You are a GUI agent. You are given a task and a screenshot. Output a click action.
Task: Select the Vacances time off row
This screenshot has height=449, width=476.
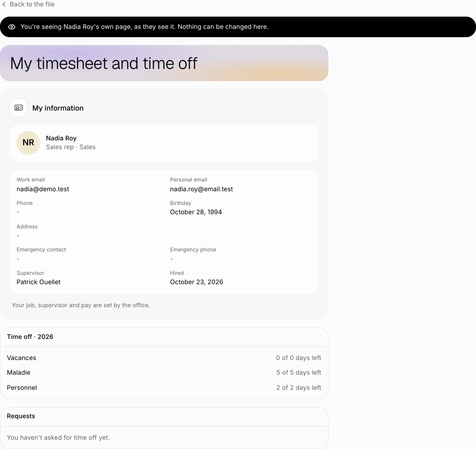coord(164,358)
